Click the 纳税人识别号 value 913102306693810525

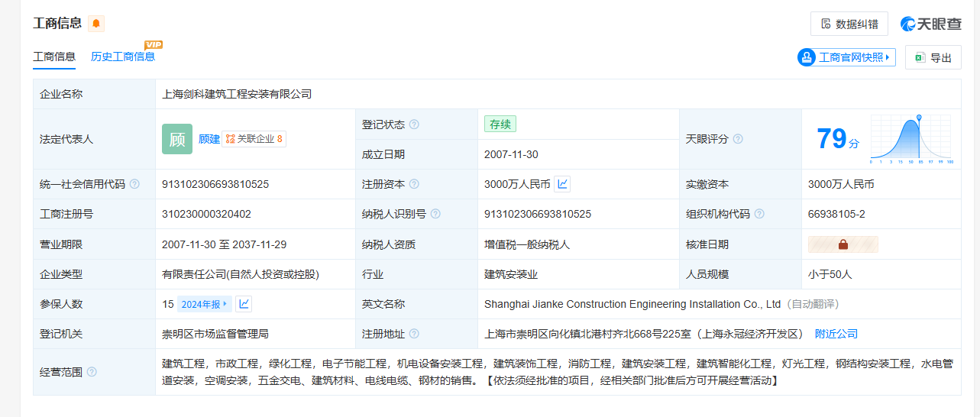click(x=538, y=214)
